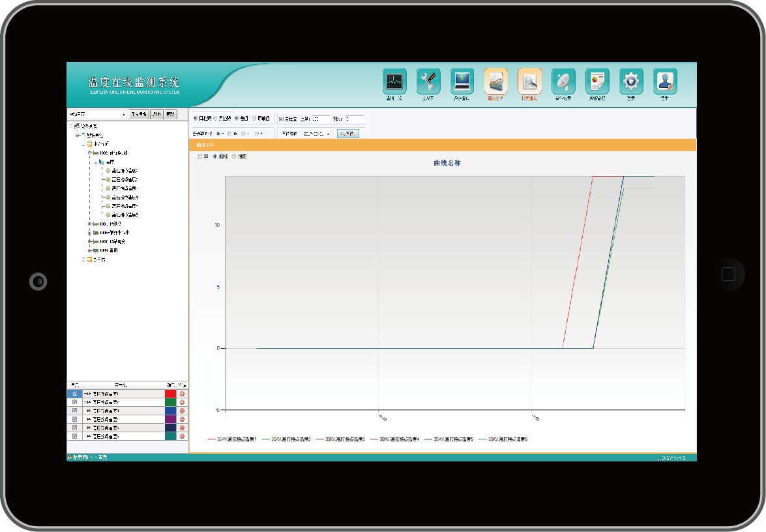766x532 pixels.
Task: Click the delete icon in the teal curve row
Action: click(183, 436)
